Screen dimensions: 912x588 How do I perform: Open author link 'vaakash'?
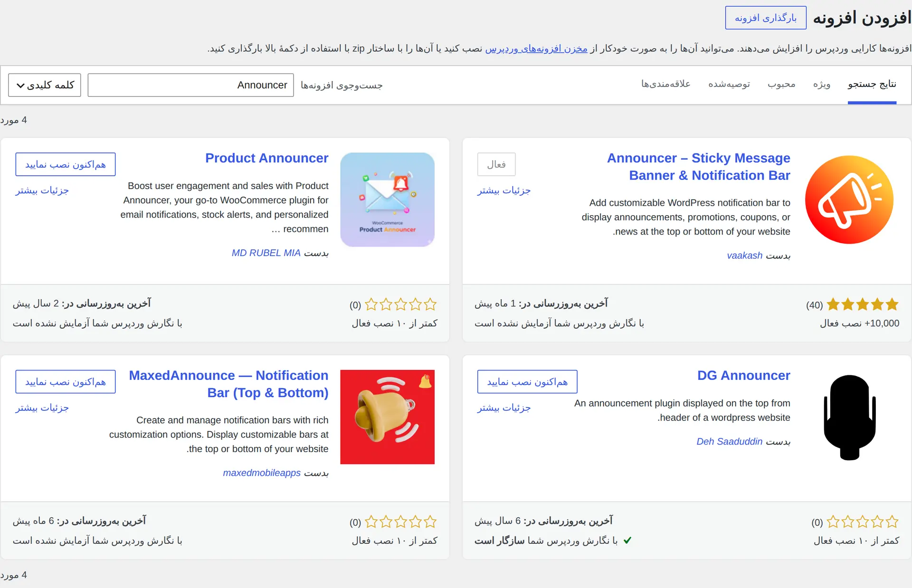pos(745,256)
